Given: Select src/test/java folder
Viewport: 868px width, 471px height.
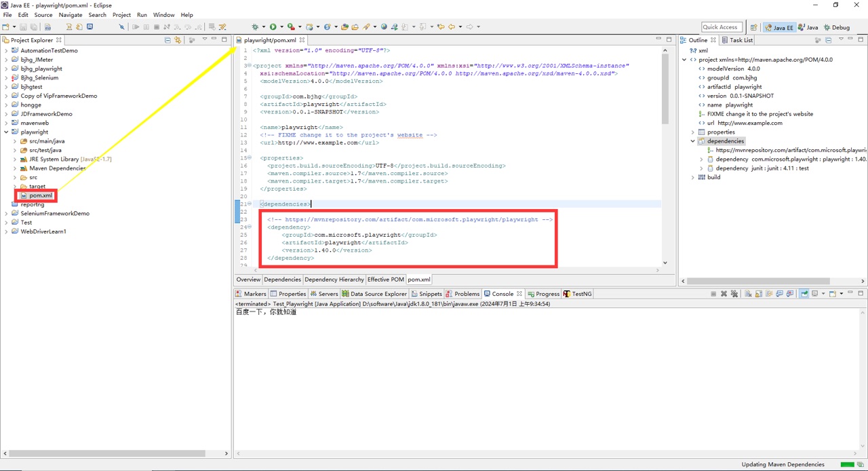Looking at the screenshot, I should tap(45, 150).
